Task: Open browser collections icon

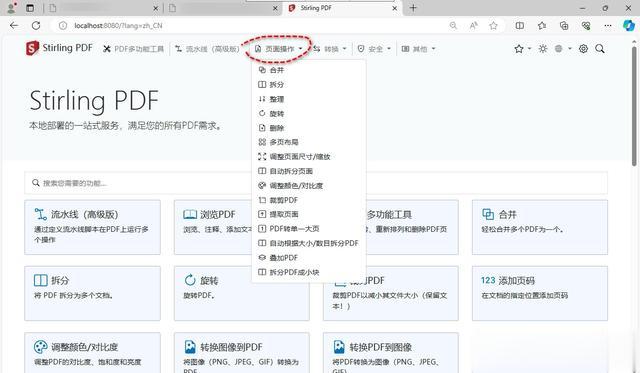Action: (x=564, y=26)
